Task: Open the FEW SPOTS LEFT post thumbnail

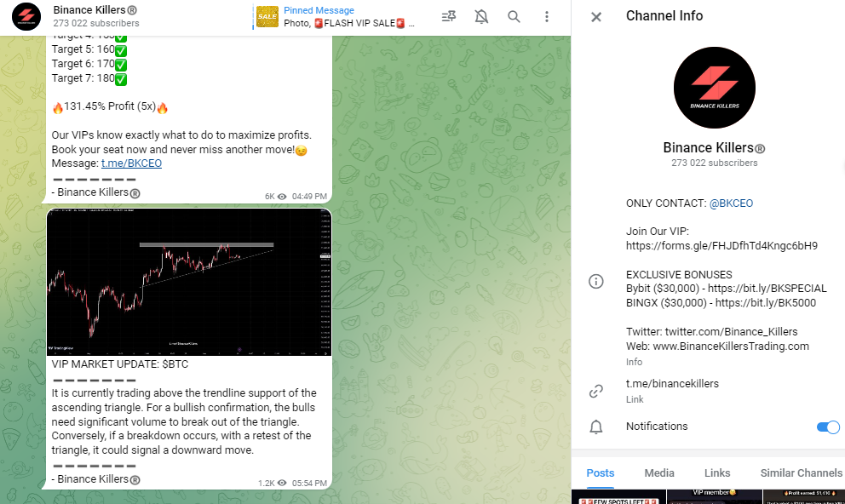Action: pos(619,497)
